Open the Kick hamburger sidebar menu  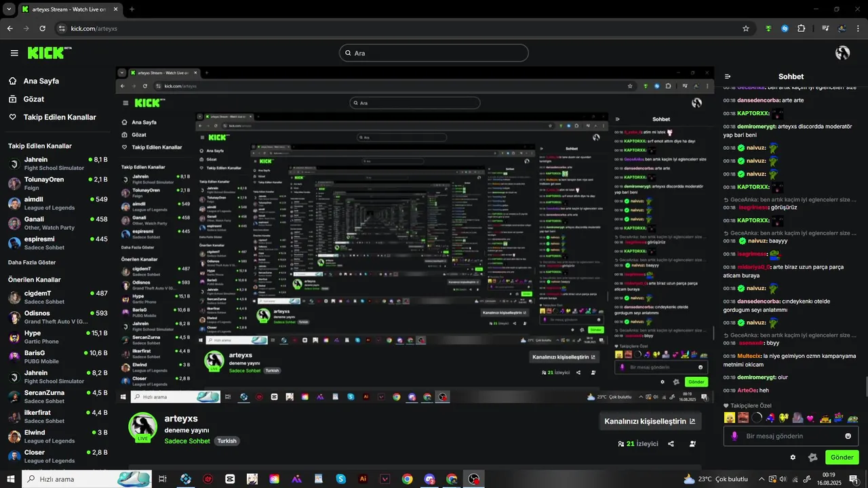(14, 53)
